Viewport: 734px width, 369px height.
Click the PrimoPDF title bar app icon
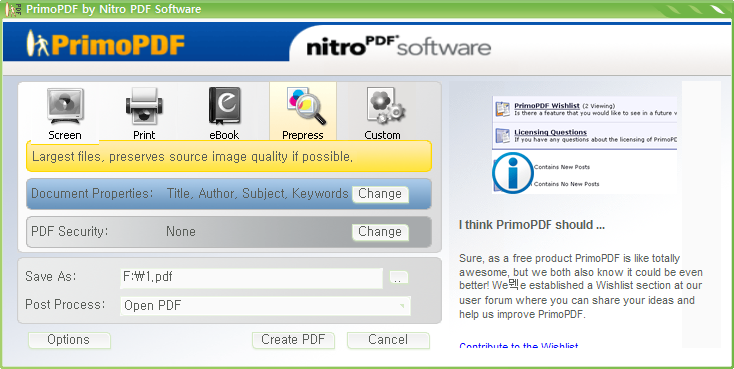pyautogui.click(x=13, y=9)
